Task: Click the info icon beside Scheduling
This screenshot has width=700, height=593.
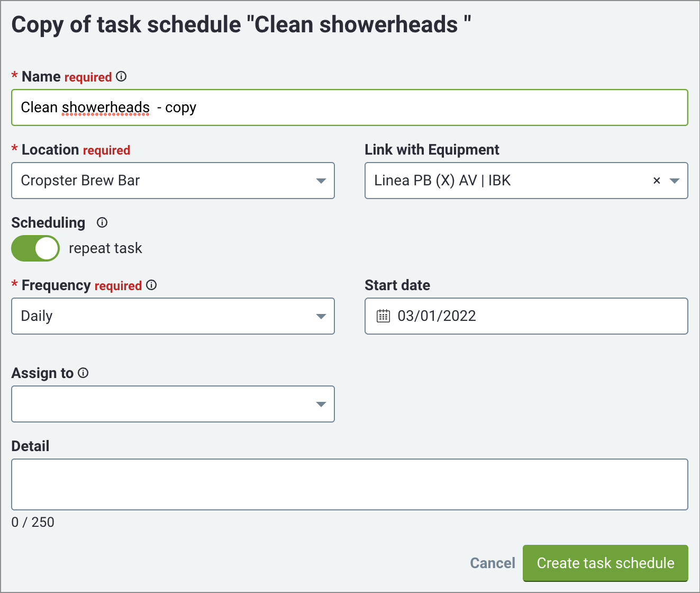Action: click(102, 223)
